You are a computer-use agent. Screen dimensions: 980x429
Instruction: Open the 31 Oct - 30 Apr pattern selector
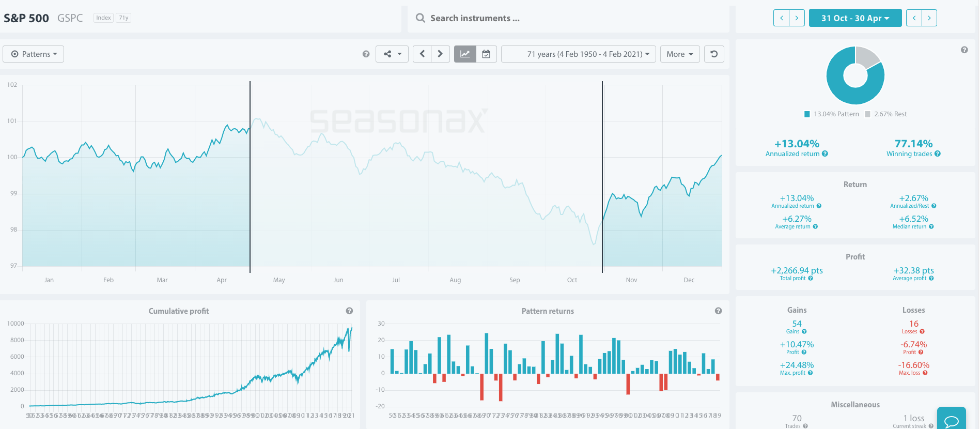point(855,18)
